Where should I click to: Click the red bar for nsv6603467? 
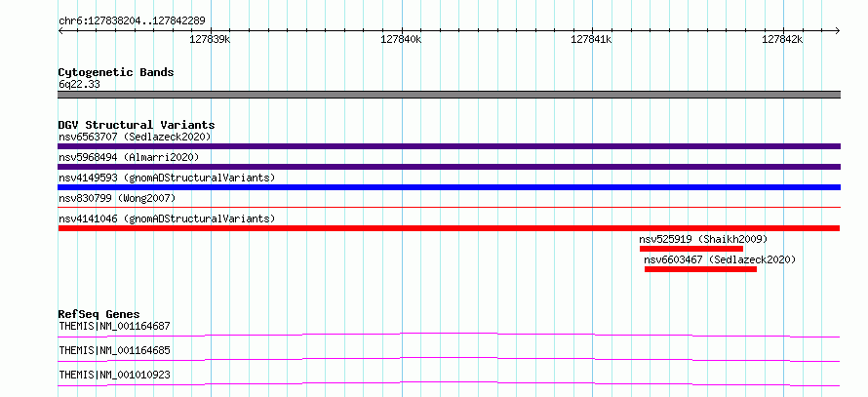701,269
